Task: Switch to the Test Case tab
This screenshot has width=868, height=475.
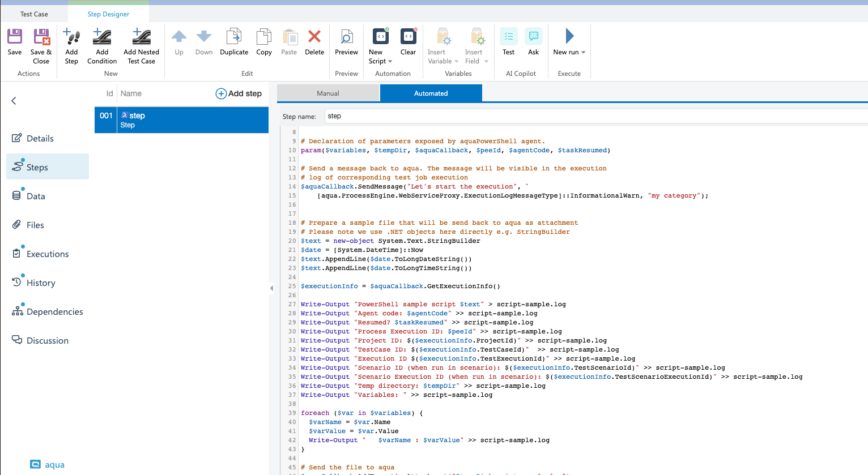Action: click(34, 14)
